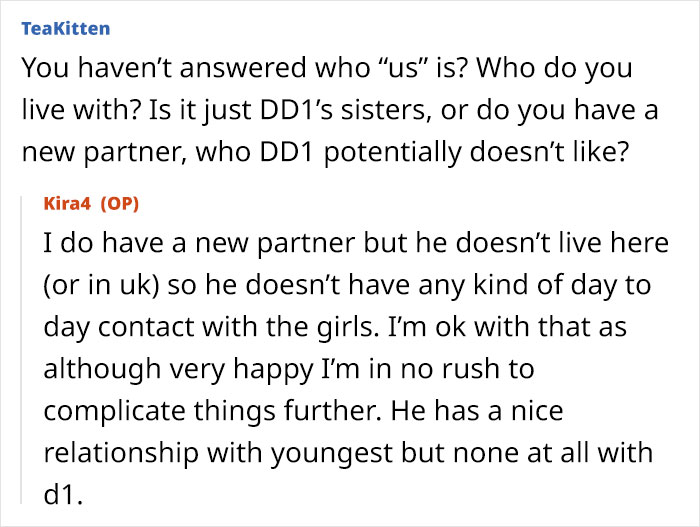Click the TeaKitten username link

click(65, 28)
